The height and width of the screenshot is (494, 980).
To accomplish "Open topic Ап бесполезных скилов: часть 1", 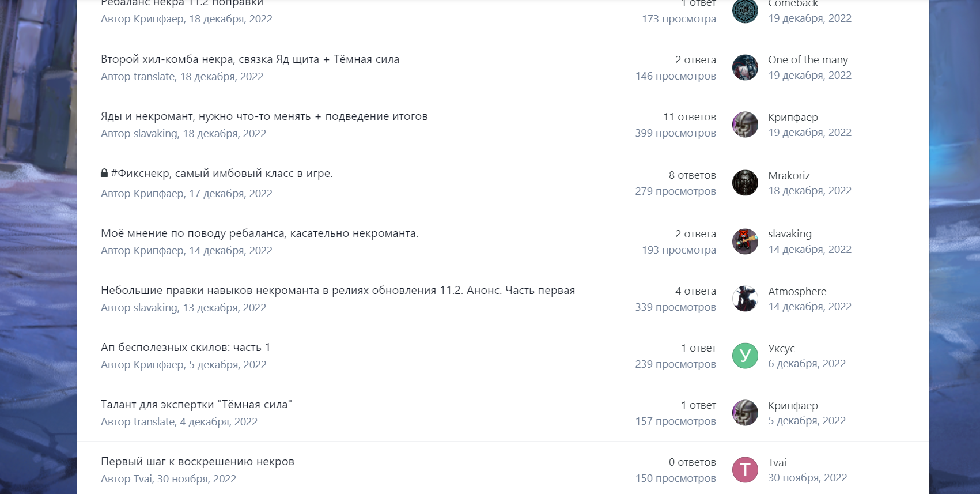I will (186, 348).
